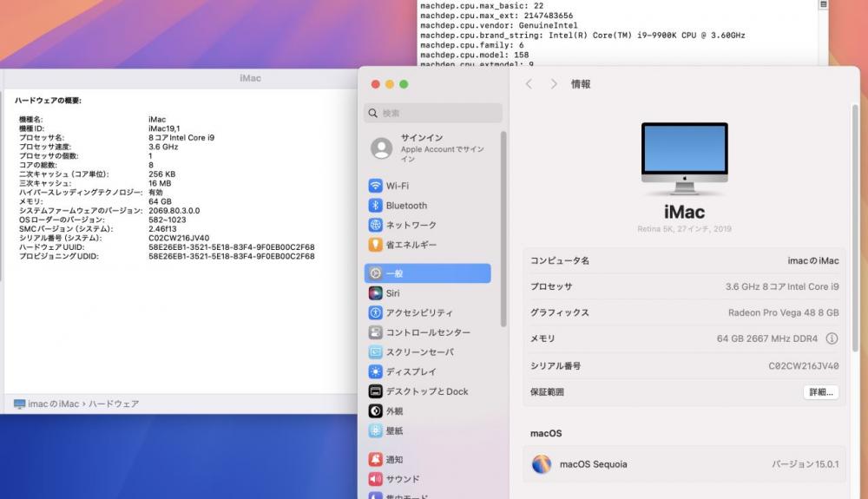Click the 詳細... warranty button
The height and width of the screenshot is (499, 868).
(821, 391)
